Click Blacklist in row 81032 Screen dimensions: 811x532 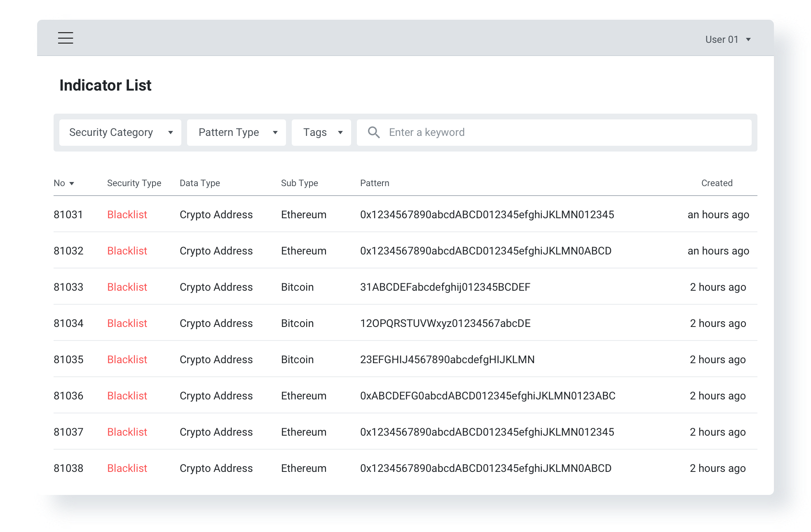[127, 251]
